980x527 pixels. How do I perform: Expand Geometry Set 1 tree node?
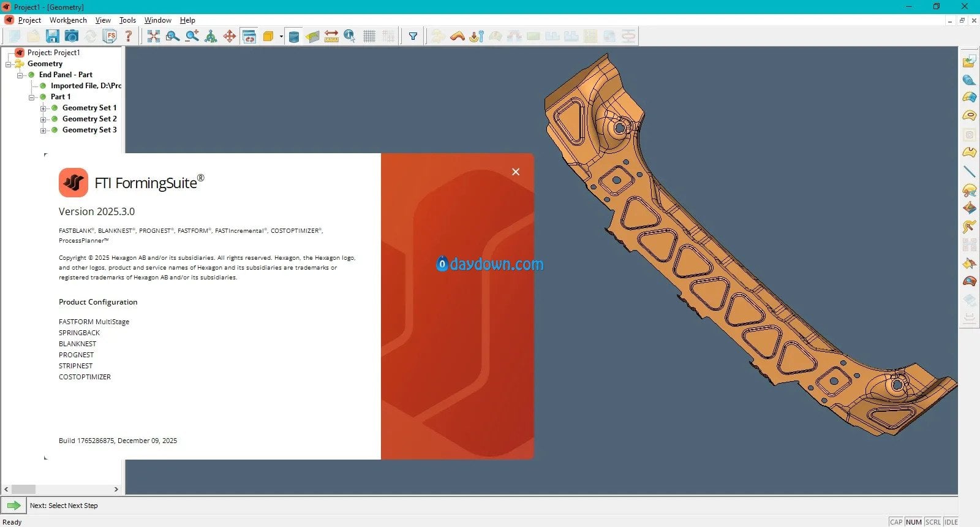[43, 108]
